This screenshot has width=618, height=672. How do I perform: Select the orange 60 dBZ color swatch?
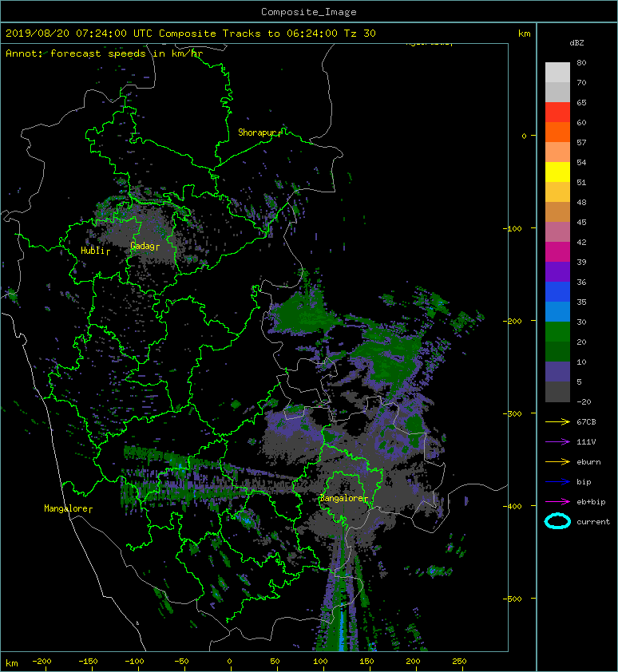pos(557,132)
